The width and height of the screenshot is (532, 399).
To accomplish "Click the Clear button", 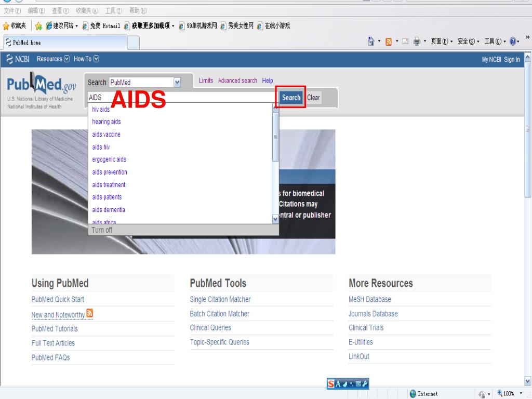I will point(313,98).
